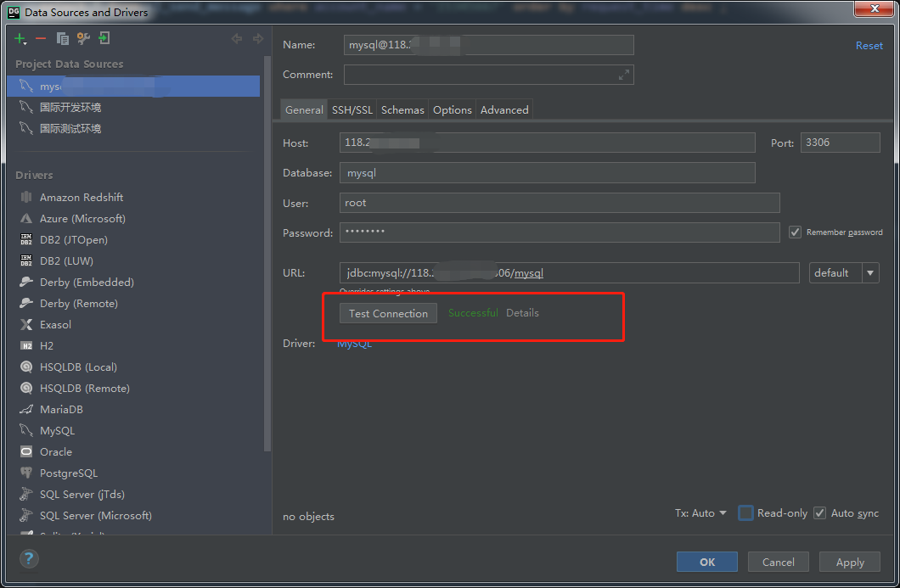
Task: Open driver settings wrench icon
Action: coord(83,38)
